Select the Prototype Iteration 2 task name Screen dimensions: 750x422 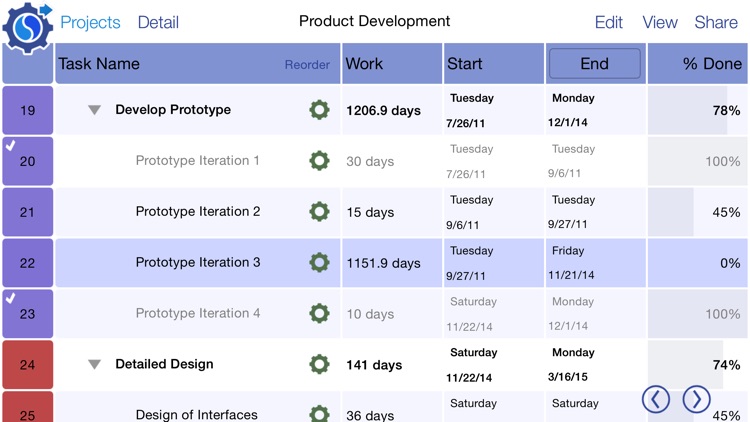[198, 211]
